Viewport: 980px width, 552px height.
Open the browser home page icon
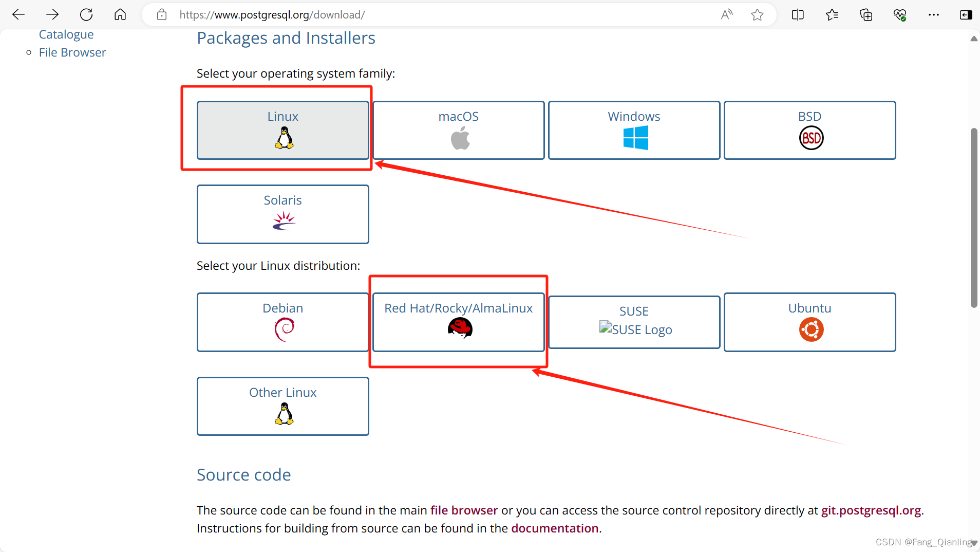[x=120, y=14]
